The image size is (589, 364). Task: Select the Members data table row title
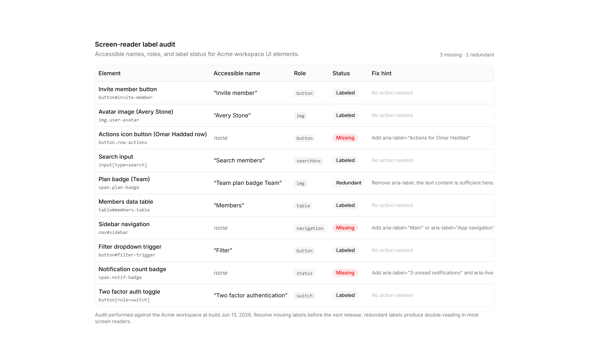tap(126, 202)
